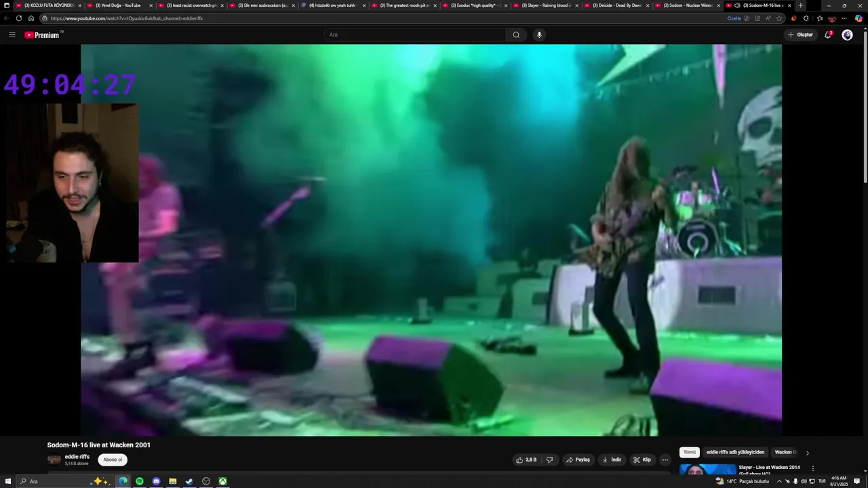Open Steam from taskbar
The image size is (868, 488).
tap(189, 481)
